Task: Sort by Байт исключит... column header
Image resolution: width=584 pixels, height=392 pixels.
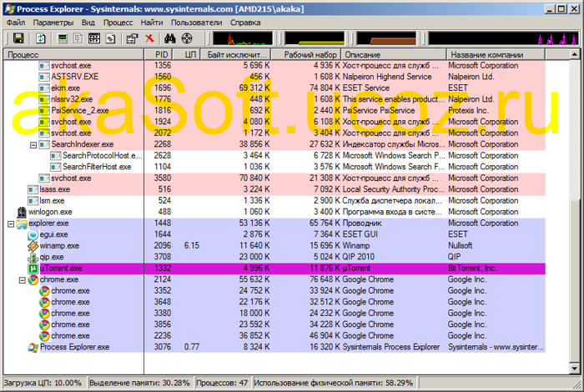Action: tap(236, 55)
